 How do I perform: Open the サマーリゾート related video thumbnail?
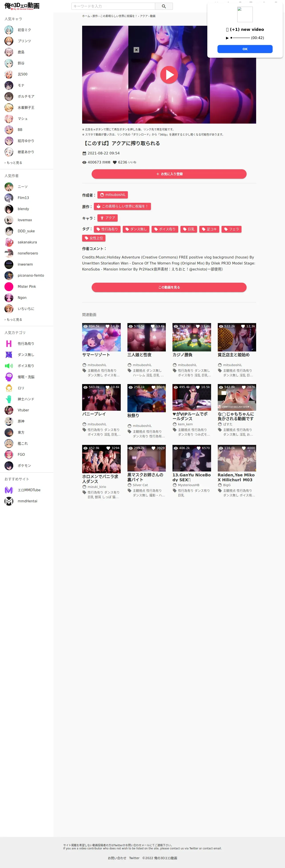click(x=101, y=337)
